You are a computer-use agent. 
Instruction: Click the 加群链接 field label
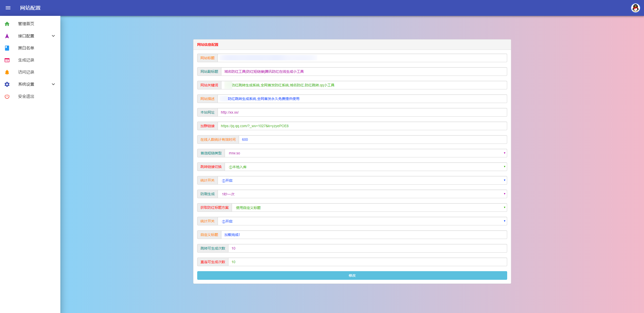[x=208, y=126]
